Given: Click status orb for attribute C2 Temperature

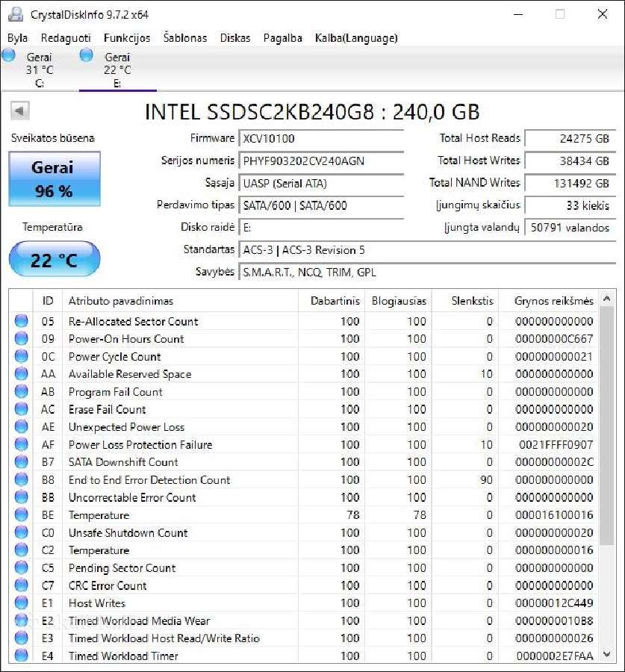Looking at the screenshot, I should pos(21,550).
